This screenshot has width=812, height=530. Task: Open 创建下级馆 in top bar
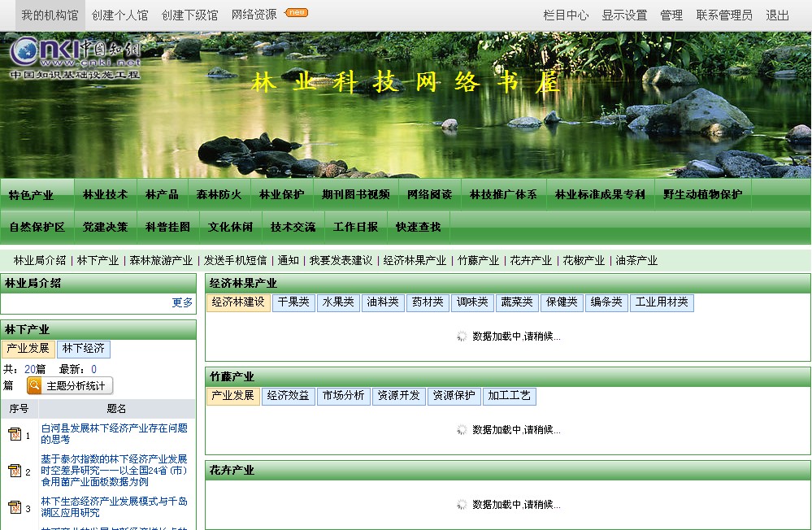pos(189,15)
